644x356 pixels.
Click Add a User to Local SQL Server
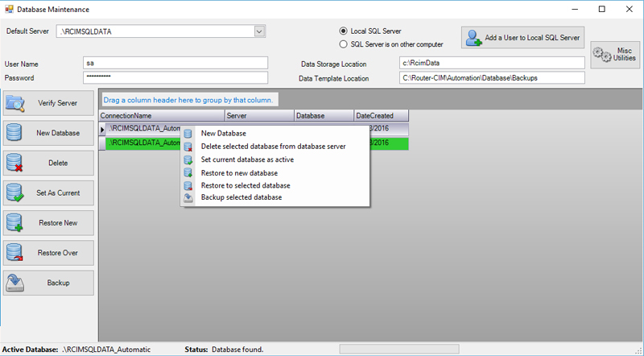click(522, 37)
